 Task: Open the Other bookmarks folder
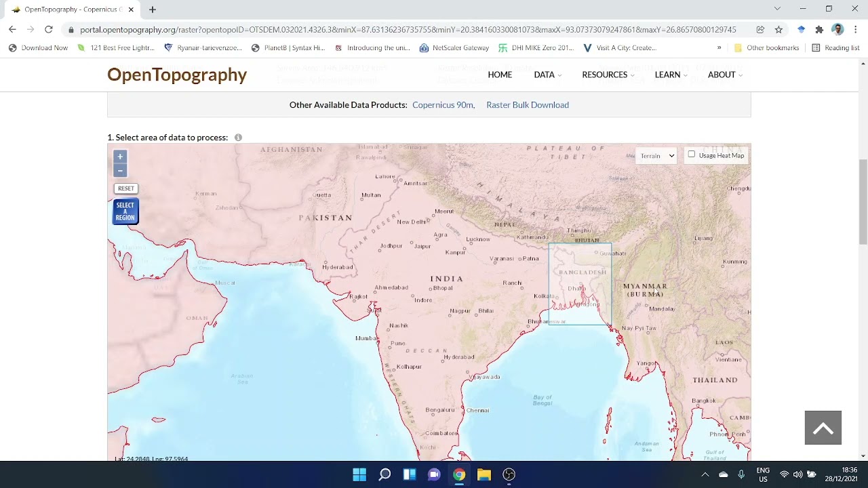pos(767,48)
